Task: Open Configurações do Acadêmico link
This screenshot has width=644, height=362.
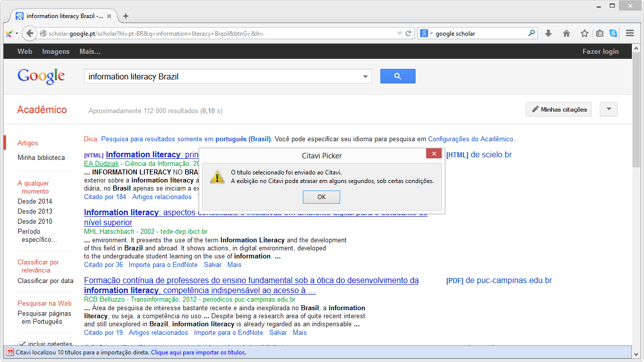Action: pos(471,139)
